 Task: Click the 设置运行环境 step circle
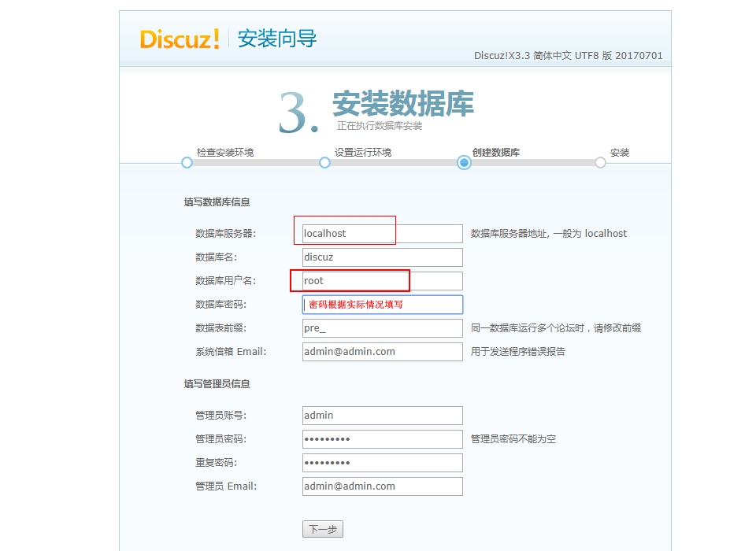(x=324, y=162)
